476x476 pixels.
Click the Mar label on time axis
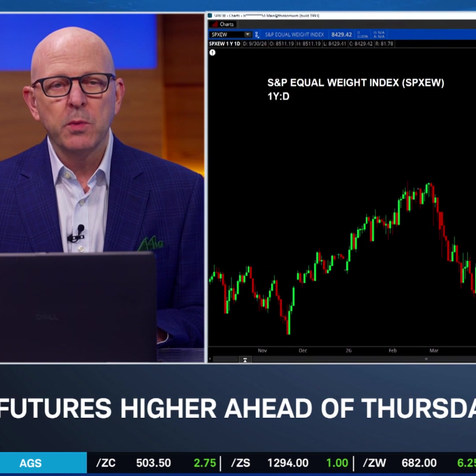tap(434, 351)
